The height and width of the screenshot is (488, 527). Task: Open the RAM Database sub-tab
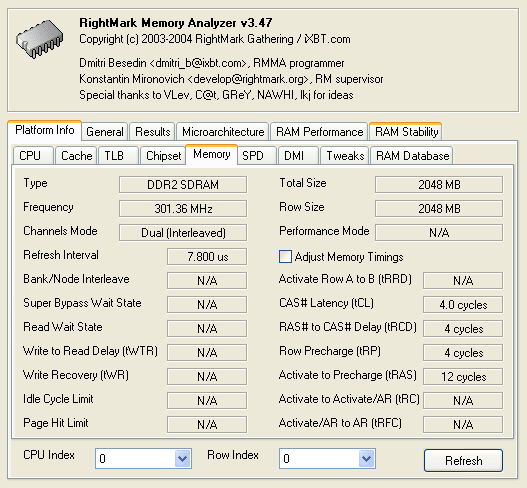pos(412,156)
